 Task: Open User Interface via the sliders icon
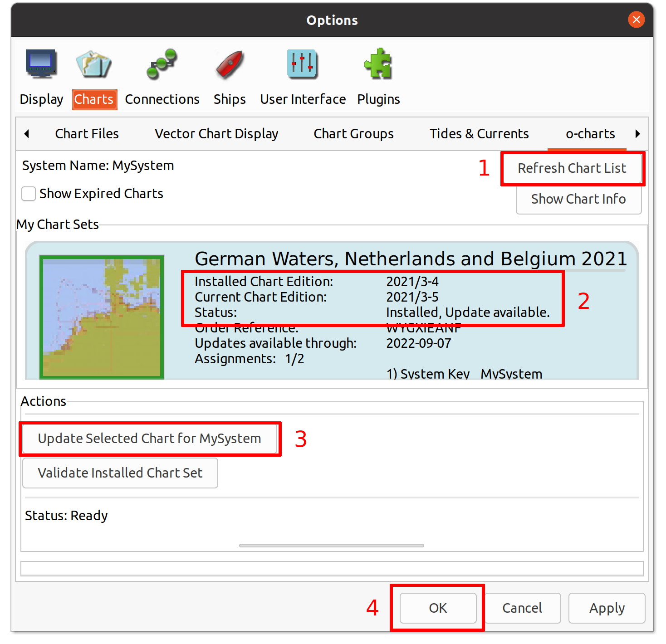303,64
